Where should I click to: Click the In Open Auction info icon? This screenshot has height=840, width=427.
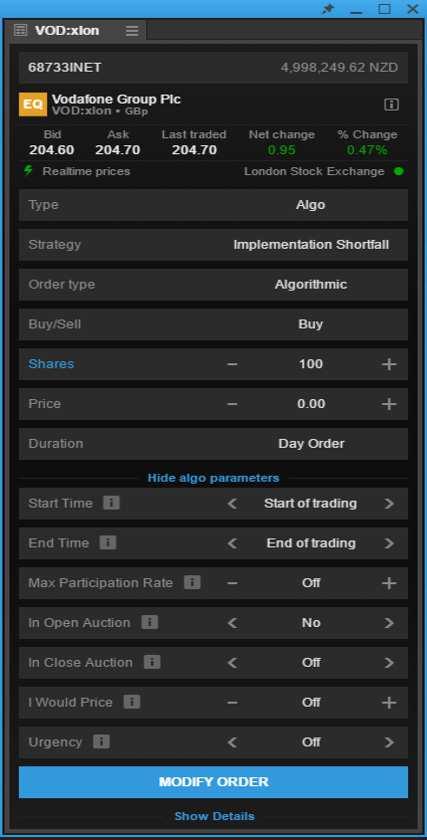(149, 622)
